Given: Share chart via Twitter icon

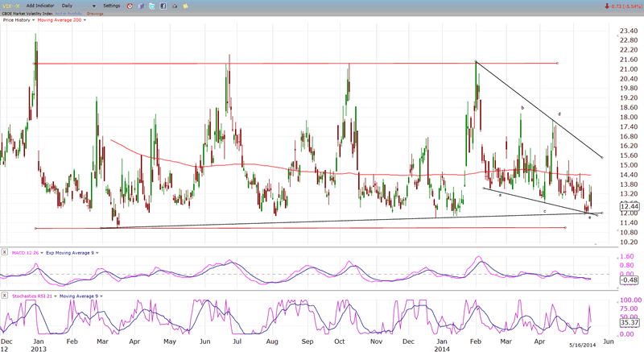Looking at the screenshot, I should [152, 6].
